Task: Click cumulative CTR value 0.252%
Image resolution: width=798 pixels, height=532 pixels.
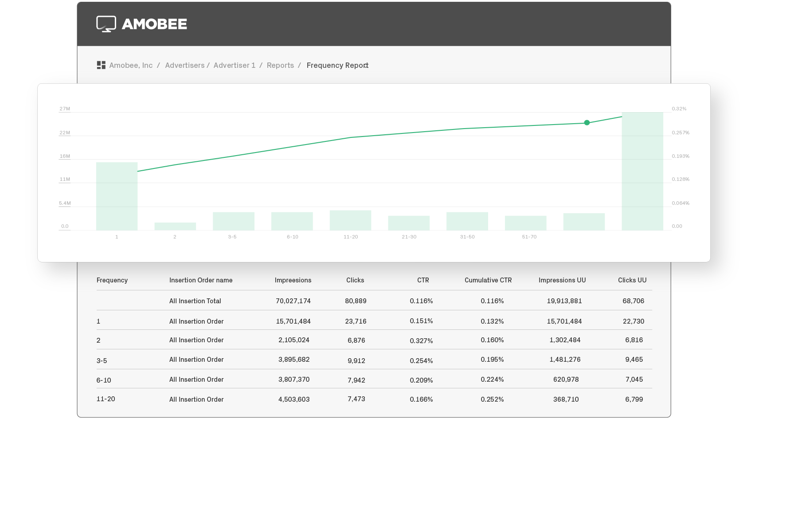Action: coord(492,399)
